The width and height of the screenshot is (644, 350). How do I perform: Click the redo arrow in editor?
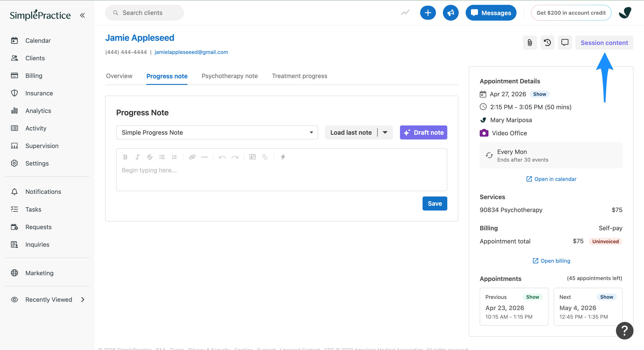point(235,157)
